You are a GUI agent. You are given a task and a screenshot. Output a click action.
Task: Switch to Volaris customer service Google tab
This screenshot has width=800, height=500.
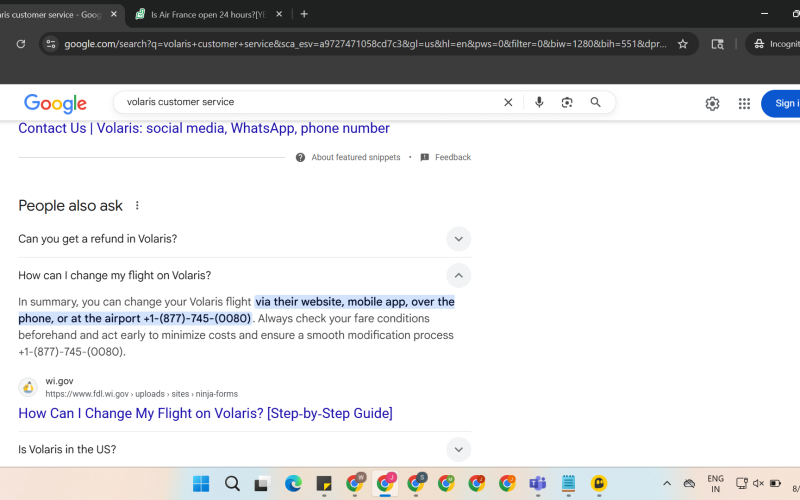50,14
